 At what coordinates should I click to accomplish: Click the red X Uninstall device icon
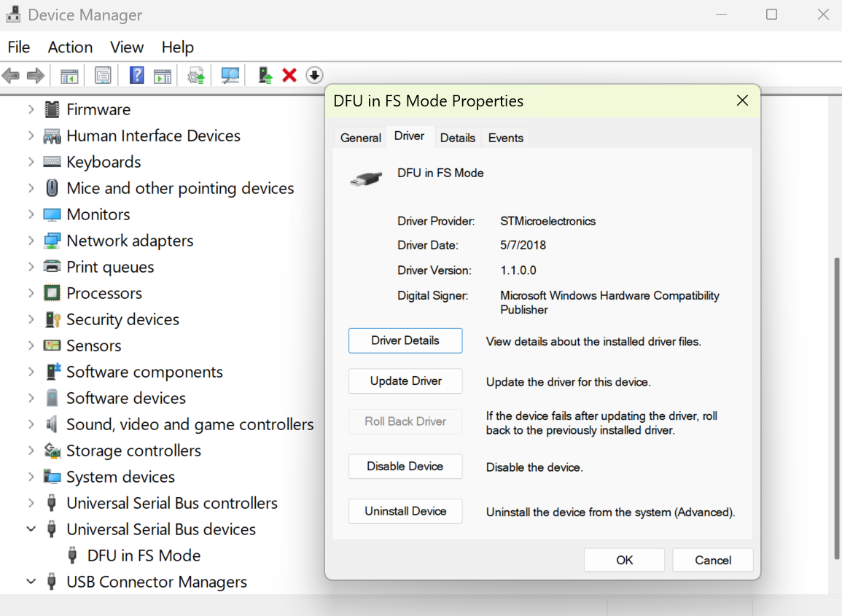point(289,75)
